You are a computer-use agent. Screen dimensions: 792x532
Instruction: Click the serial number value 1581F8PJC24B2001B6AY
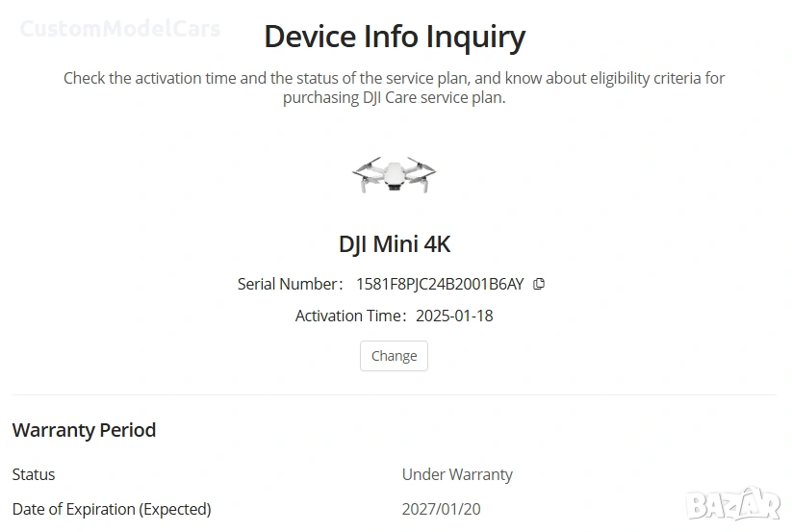[x=440, y=284]
